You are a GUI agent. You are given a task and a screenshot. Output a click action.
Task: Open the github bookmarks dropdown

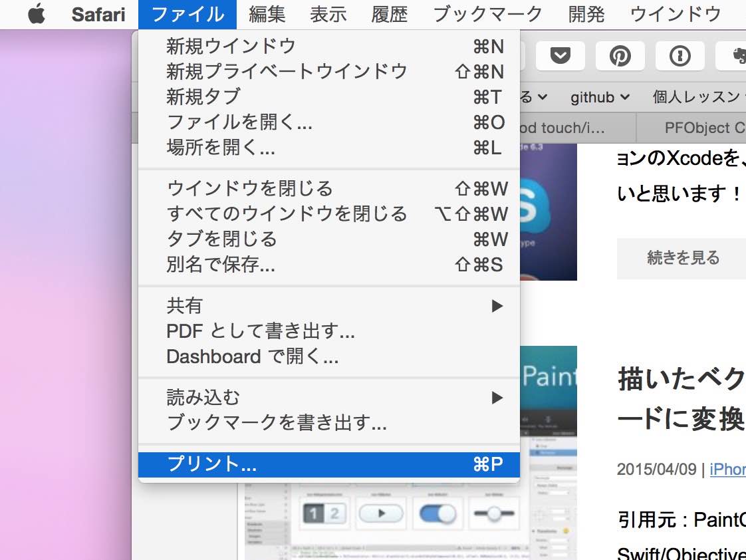tap(600, 97)
